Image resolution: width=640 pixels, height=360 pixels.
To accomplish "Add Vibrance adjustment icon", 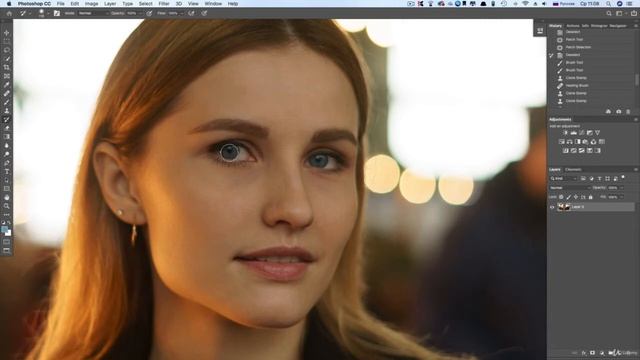I will pos(598,133).
